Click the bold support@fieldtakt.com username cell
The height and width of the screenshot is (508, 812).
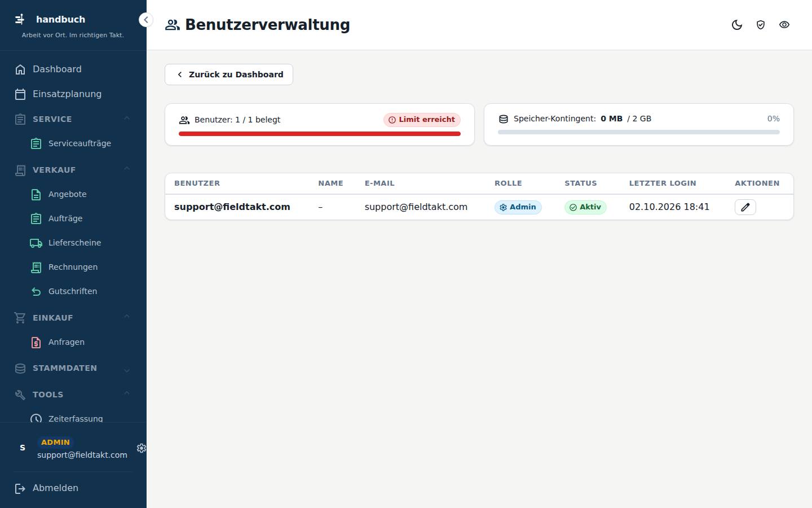coord(232,207)
